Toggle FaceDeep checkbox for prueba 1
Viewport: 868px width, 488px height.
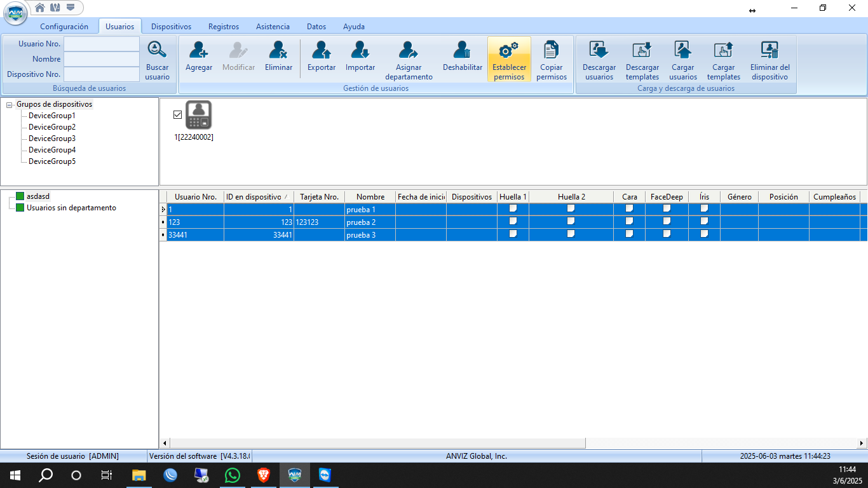point(667,208)
